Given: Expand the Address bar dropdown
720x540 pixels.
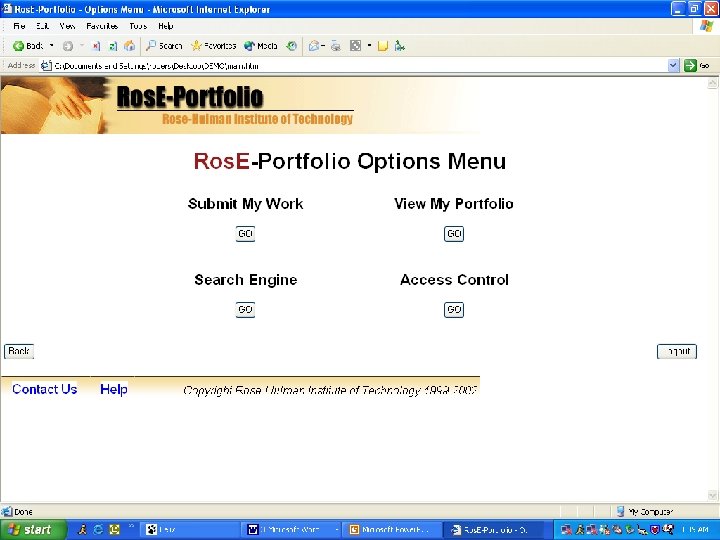Looking at the screenshot, I should [673, 66].
